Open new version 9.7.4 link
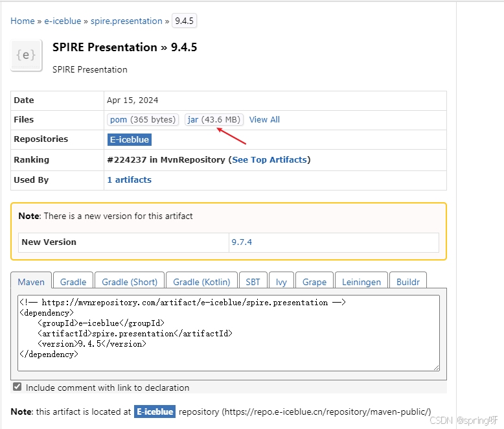 [x=242, y=242]
